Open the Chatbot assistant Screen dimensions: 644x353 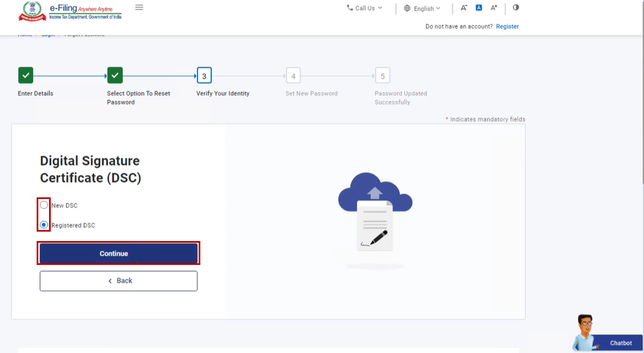click(620, 343)
